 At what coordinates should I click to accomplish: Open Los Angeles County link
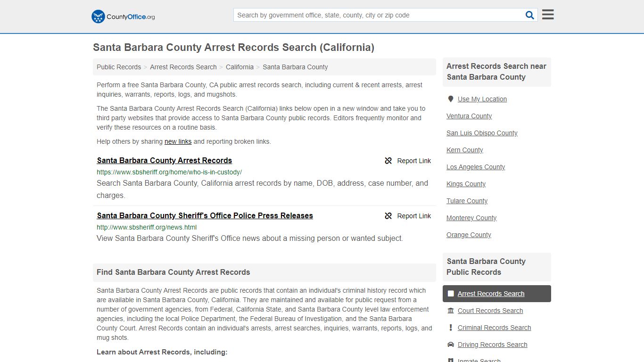(476, 167)
